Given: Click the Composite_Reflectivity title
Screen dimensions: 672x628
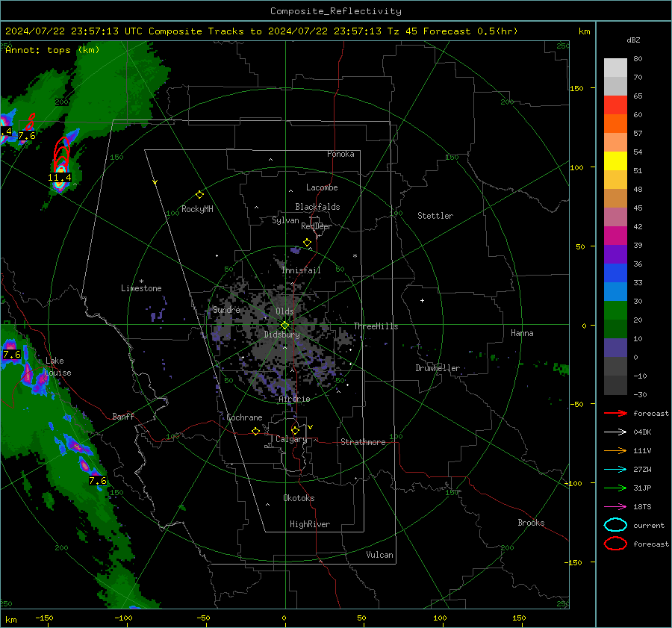Looking at the screenshot, I should point(336,11).
